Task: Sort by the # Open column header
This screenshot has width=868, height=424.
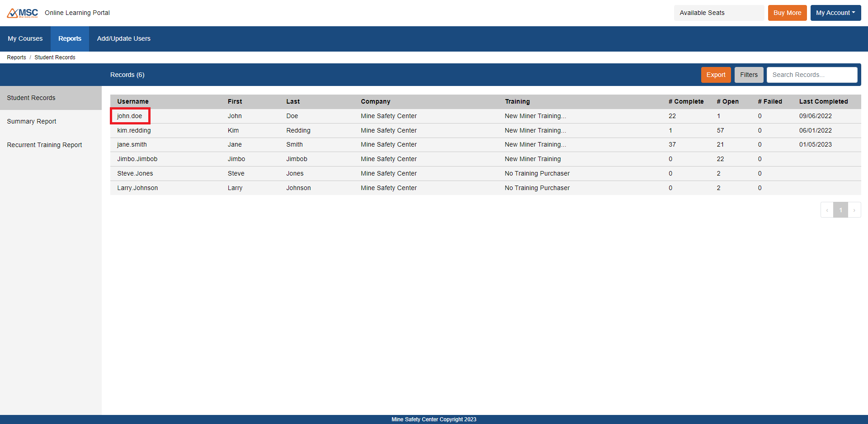Action: pyautogui.click(x=727, y=101)
